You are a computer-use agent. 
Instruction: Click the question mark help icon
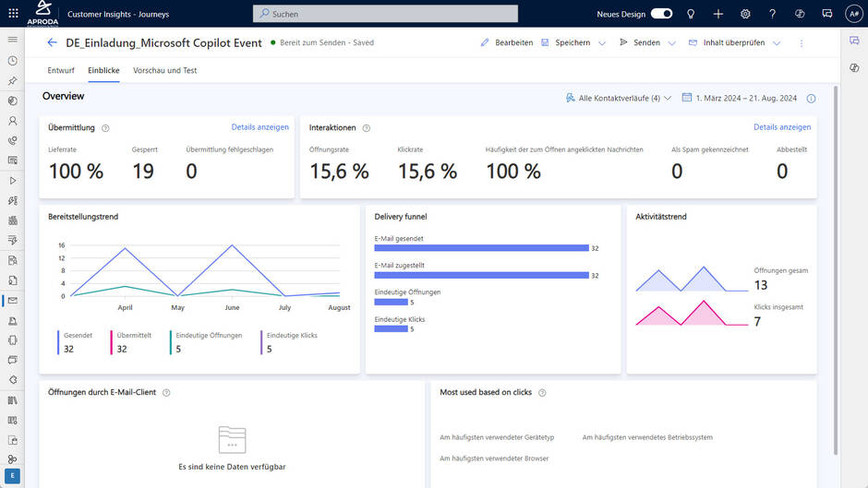pyautogui.click(x=772, y=14)
